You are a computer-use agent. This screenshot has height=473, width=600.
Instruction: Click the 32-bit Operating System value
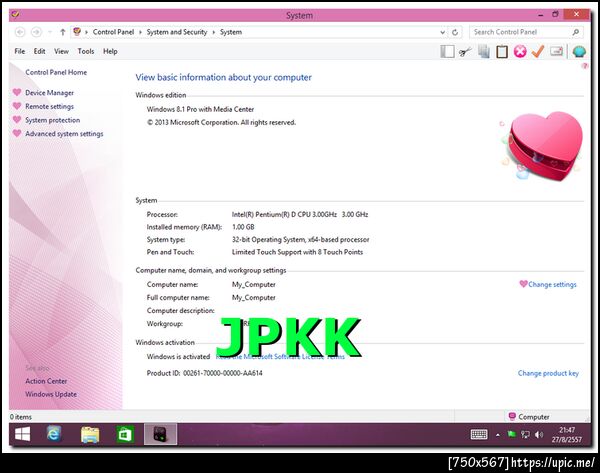300,240
